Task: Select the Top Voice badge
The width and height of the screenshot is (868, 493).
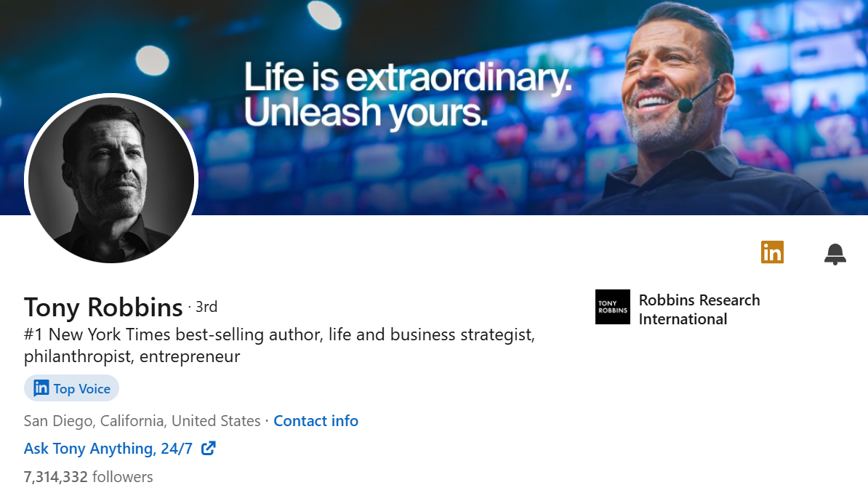Action: coord(71,388)
